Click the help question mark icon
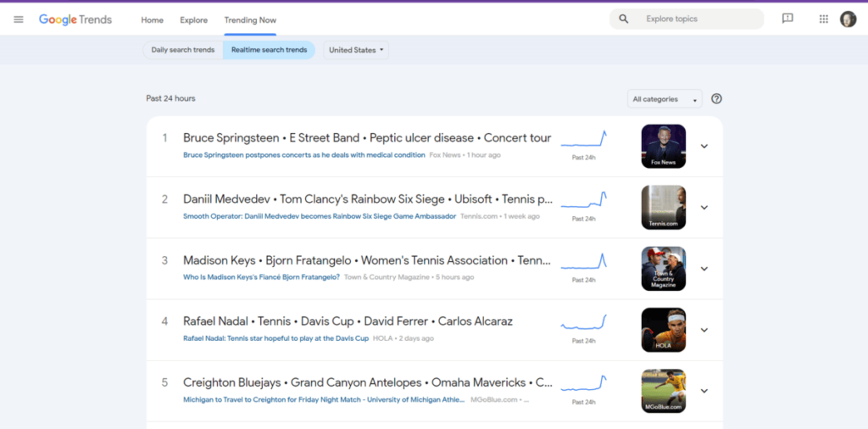 point(716,98)
